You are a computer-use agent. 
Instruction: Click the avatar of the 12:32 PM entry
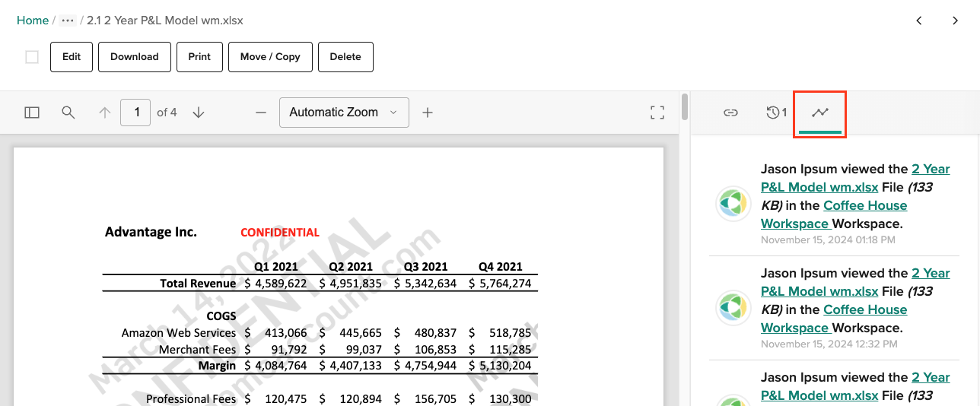[x=734, y=307]
